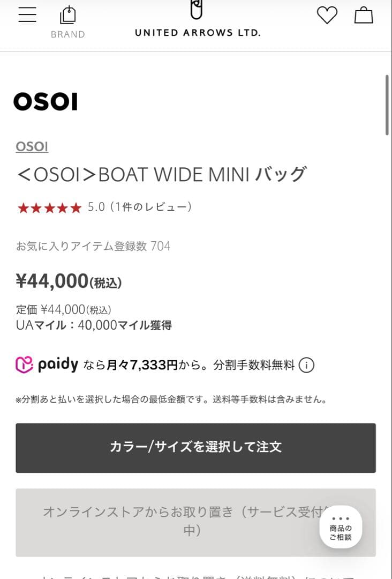392x579 pixels.
Task: Click the BRAND label under the tag icon
Action: point(69,34)
